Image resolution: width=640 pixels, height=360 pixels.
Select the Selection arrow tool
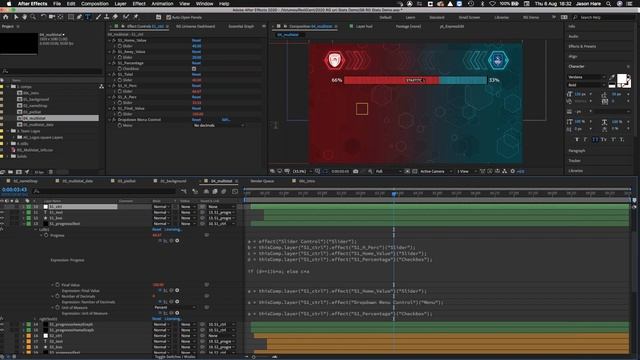(16, 17)
